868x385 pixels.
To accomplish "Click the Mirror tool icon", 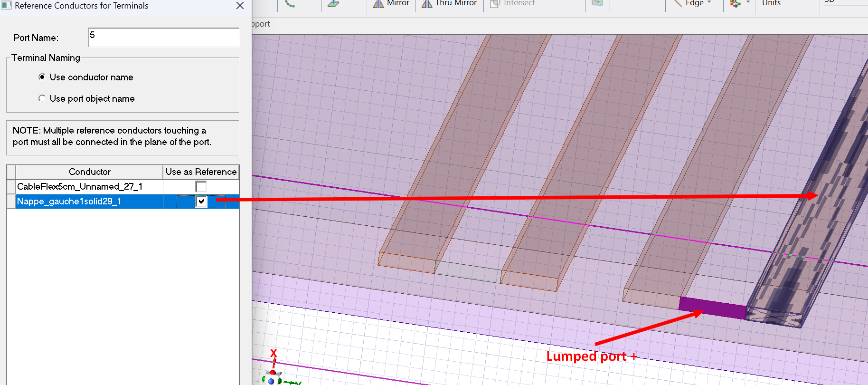I will [378, 4].
